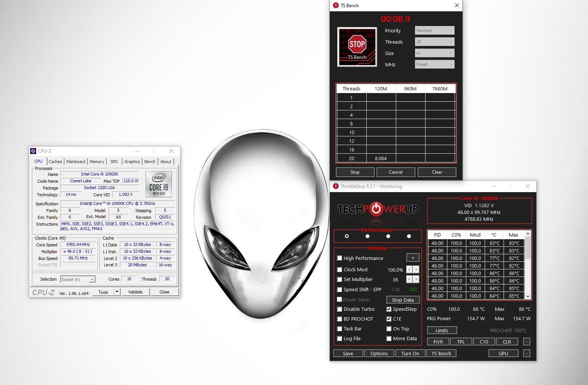The width and height of the screenshot is (588, 385).
Task: Toggle the Task Bar checkbox
Action: (x=340, y=328)
